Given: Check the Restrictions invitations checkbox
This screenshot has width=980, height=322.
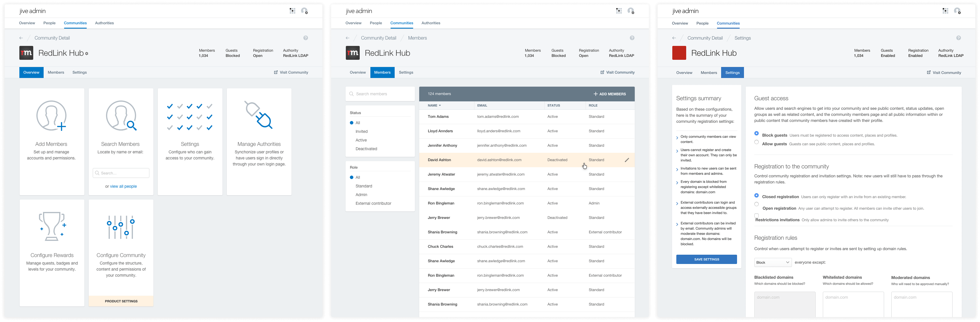Looking at the screenshot, I should [756, 215].
